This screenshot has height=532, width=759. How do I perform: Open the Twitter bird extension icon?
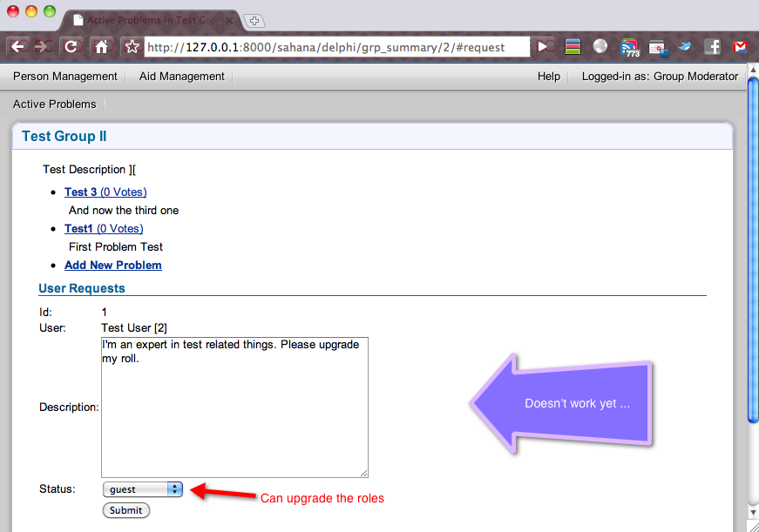click(685, 47)
